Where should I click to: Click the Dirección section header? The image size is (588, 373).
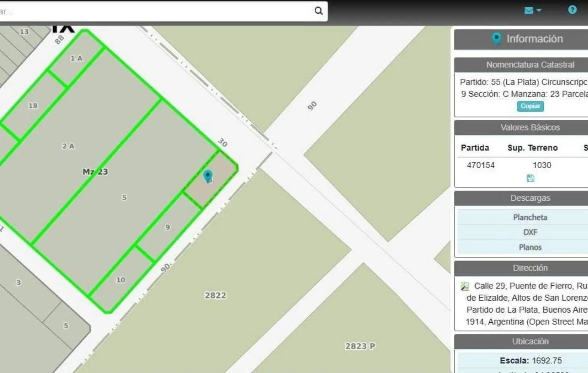(521, 268)
